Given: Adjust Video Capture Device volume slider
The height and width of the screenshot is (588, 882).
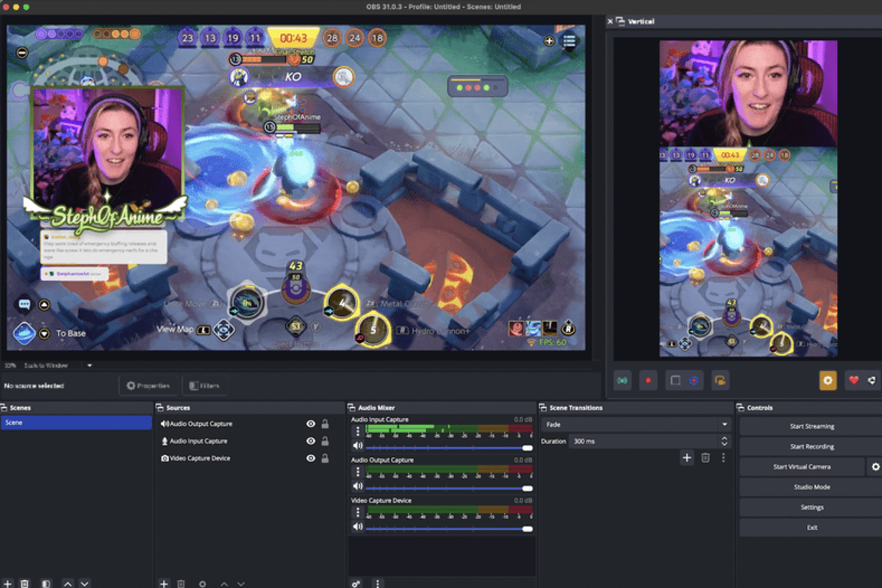Looking at the screenshot, I should [449, 528].
